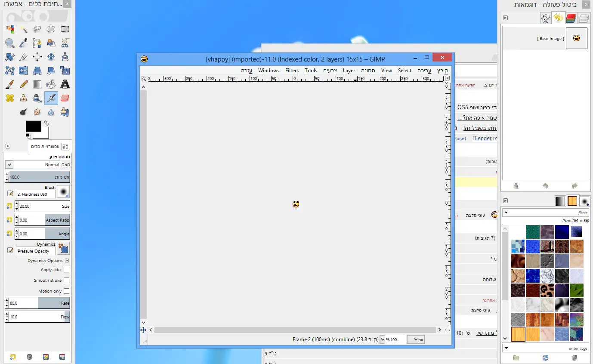Open the Normal mode dropdown
The image size is (593, 364).
(x=32, y=165)
